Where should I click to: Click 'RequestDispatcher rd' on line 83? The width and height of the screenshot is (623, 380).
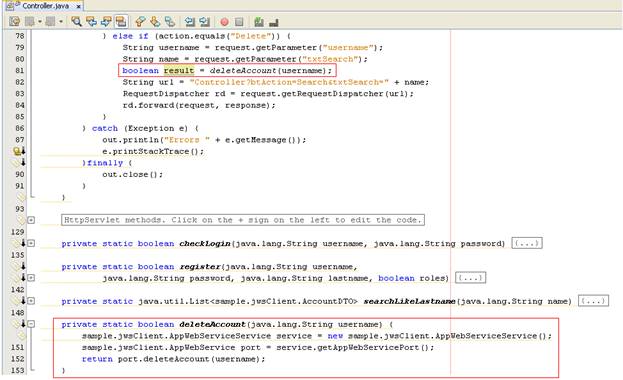click(174, 94)
